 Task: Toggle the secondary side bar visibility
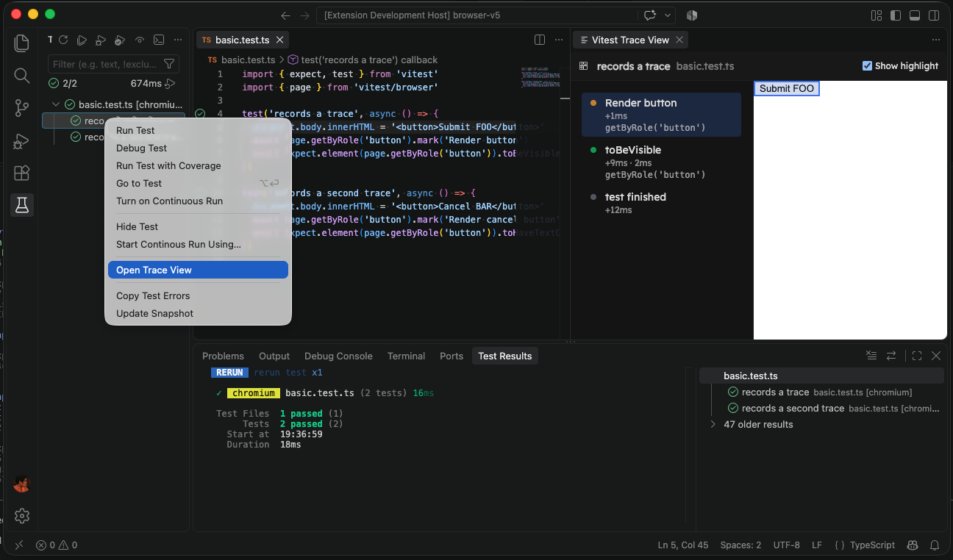click(x=934, y=15)
